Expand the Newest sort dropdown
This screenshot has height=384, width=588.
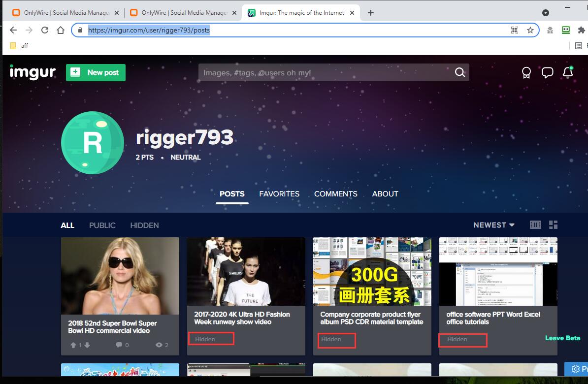click(x=494, y=225)
